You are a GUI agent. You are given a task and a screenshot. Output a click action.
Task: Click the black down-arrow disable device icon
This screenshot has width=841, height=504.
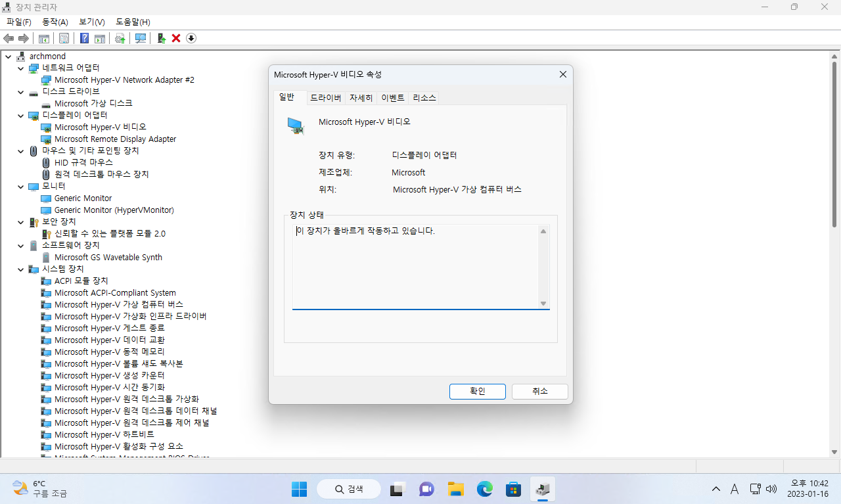click(x=191, y=38)
